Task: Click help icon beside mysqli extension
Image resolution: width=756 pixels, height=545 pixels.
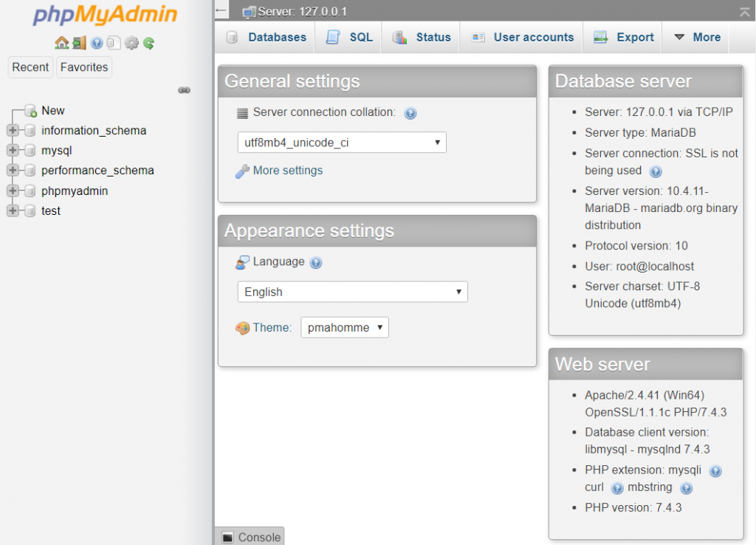Action: click(x=715, y=471)
